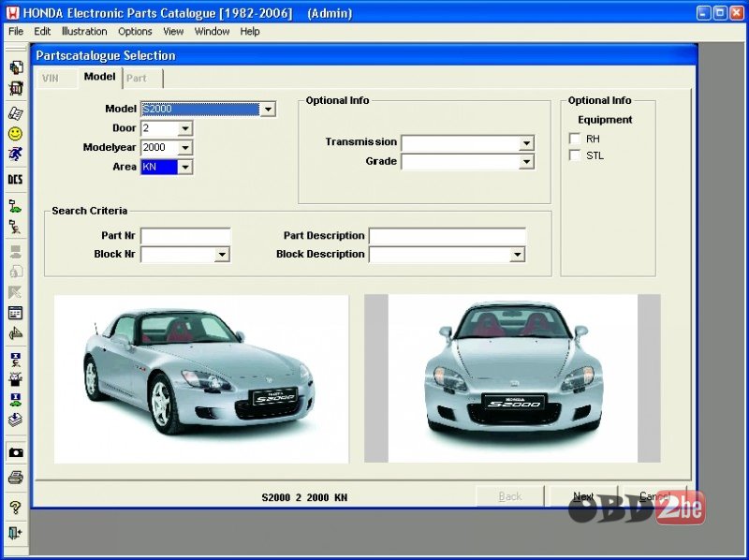Click the download stack icon
Screen dimensions: 749x560
tap(16, 420)
